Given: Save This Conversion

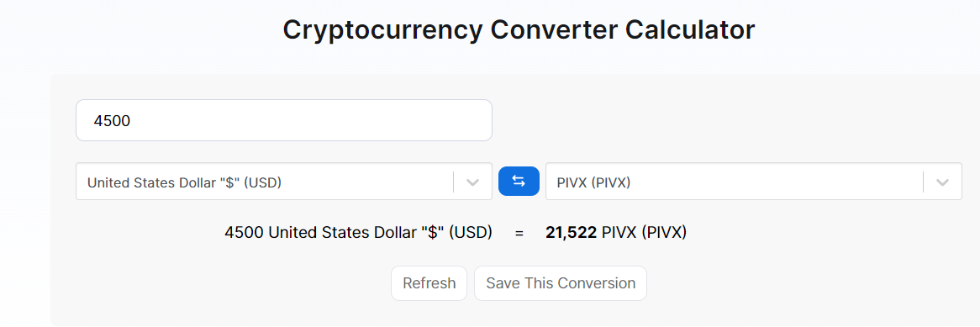Looking at the screenshot, I should [561, 283].
